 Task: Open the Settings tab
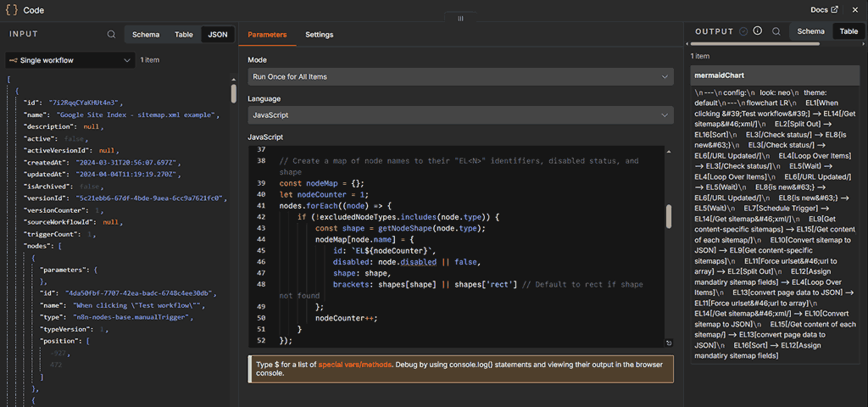[x=320, y=34]
